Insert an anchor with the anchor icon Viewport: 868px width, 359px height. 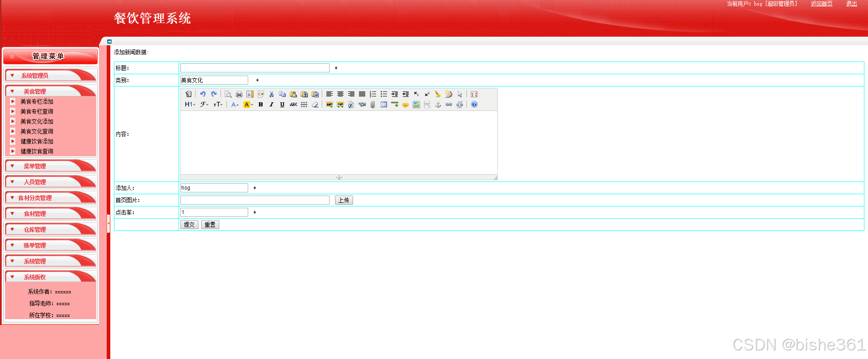438,105
